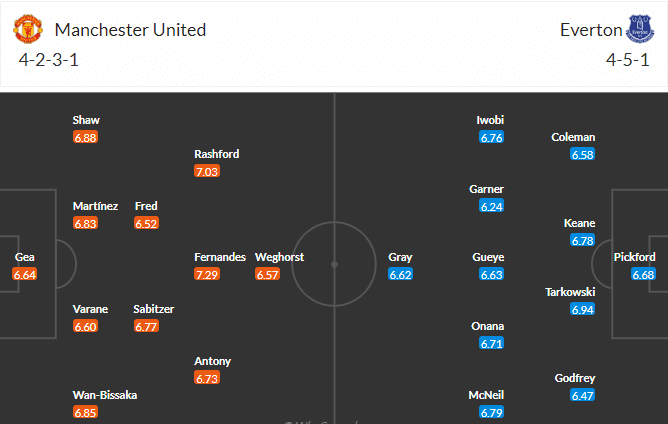The width and height of the screenshot is (668, 424).
Task: Open Martínez player details
Action: 95,206
